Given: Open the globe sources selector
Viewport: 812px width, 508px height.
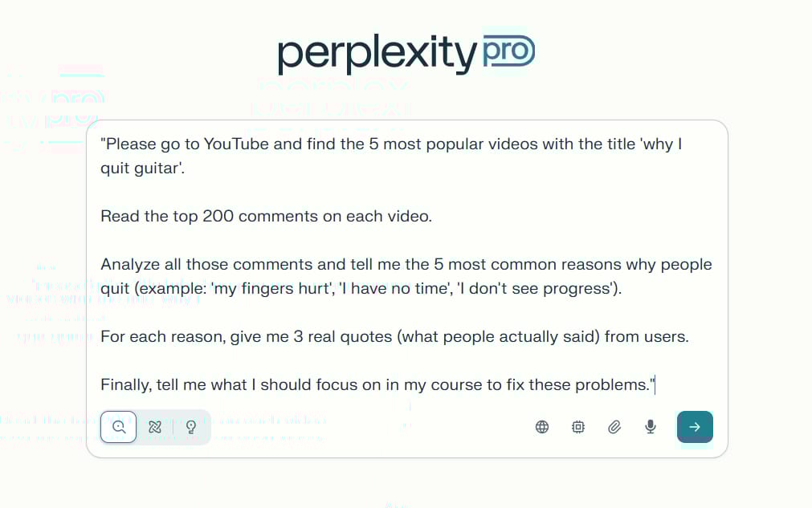Looking at the screenshot, I should point(542,427).
